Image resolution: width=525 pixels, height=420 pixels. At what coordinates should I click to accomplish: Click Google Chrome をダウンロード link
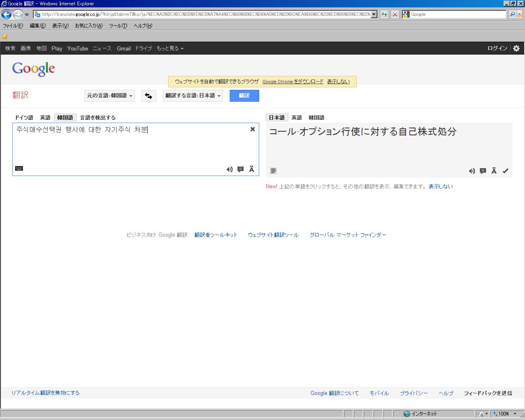coord(293,82)
